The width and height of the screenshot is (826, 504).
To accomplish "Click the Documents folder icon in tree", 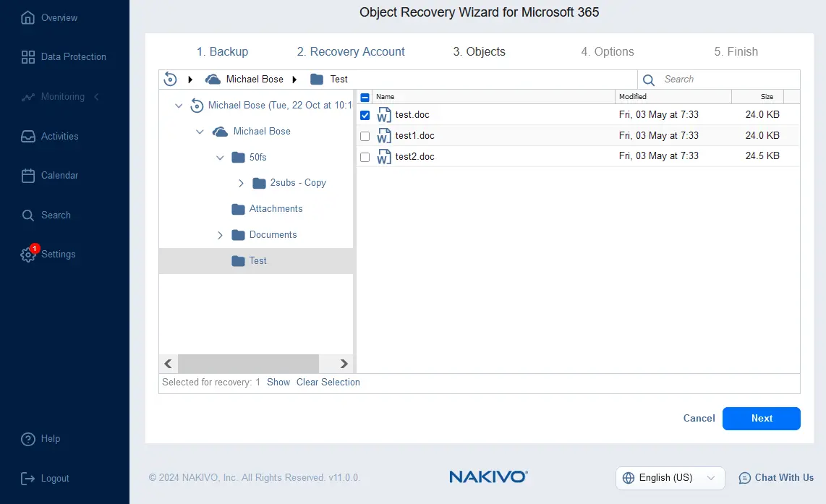I will (238, 235).
